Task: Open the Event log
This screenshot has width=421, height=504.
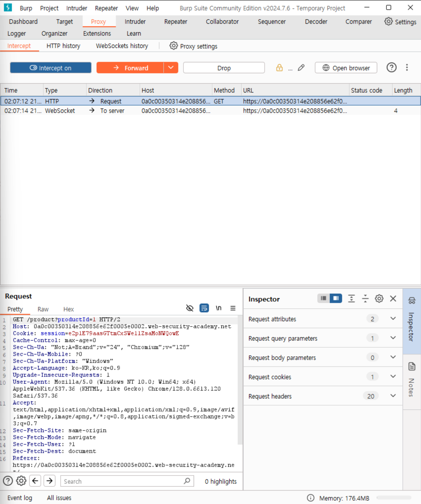Action: tap(20, 498)
